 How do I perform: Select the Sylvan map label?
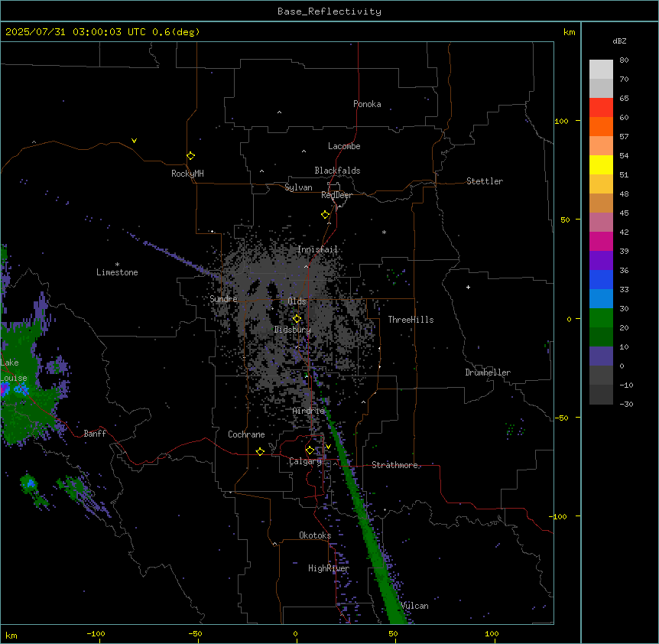click(298, 187)
